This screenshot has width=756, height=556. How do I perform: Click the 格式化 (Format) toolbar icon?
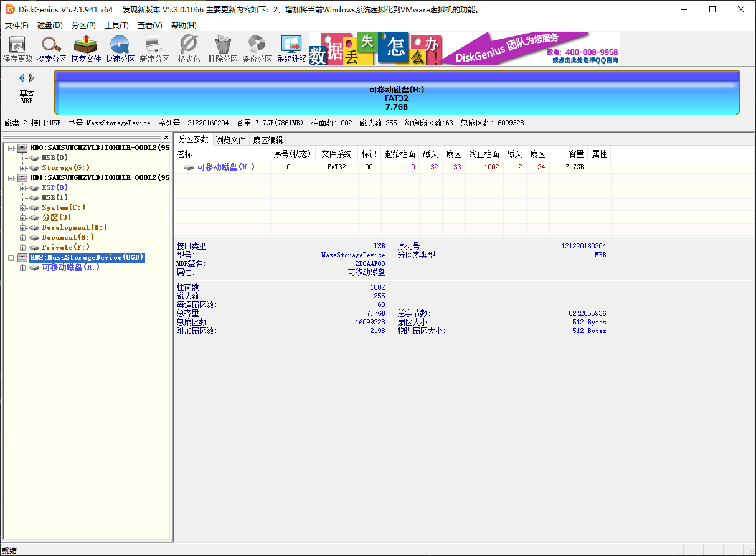click(189, 49)
